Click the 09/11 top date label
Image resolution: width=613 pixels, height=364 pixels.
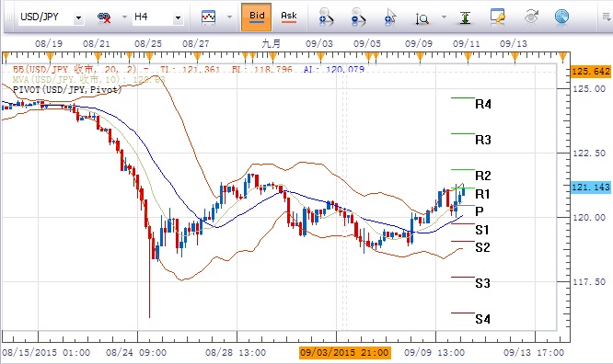[x=467, y=44]
